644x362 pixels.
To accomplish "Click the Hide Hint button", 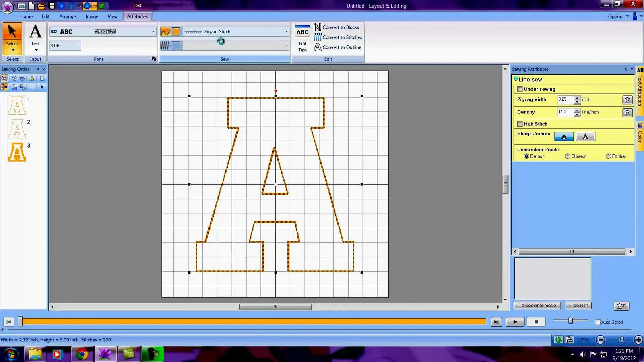I will (x=578, y=305).
